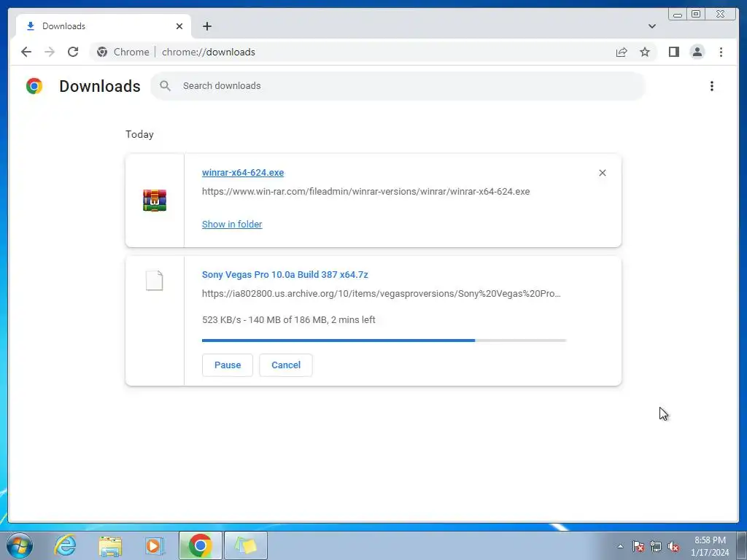
Task: Click the Today date heading
Action: (139, 134)
